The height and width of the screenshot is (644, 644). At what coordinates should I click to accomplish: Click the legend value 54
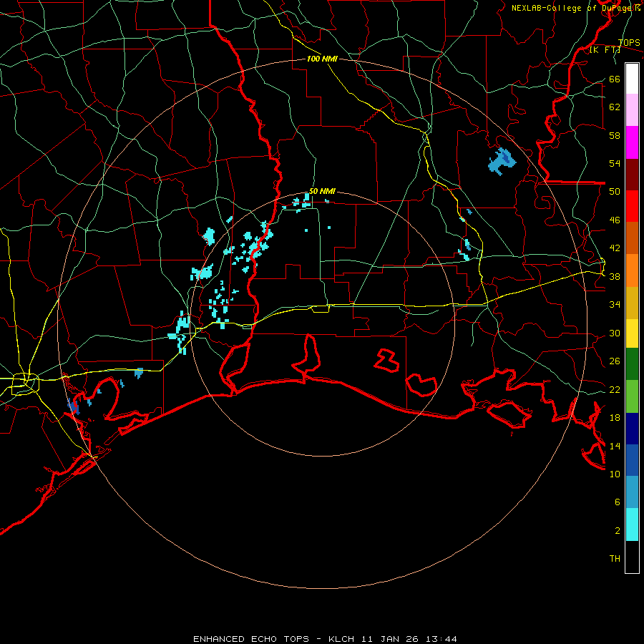click(x=615, y=163)
